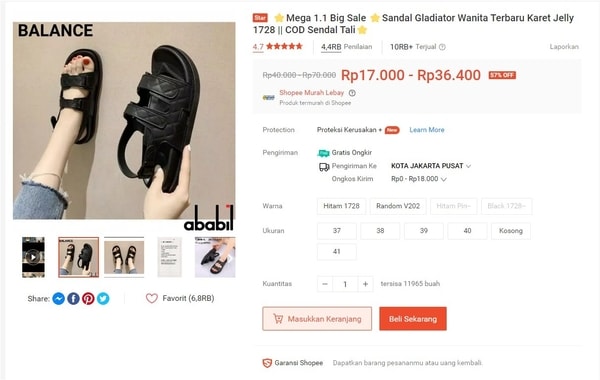This screenshot has width=600, height=380.
Task: Share product on Pinterest
Action: (88, 298)
